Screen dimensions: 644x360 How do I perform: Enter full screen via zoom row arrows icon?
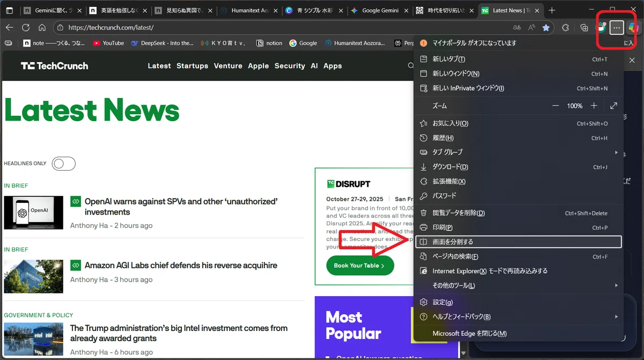(613, 106)
